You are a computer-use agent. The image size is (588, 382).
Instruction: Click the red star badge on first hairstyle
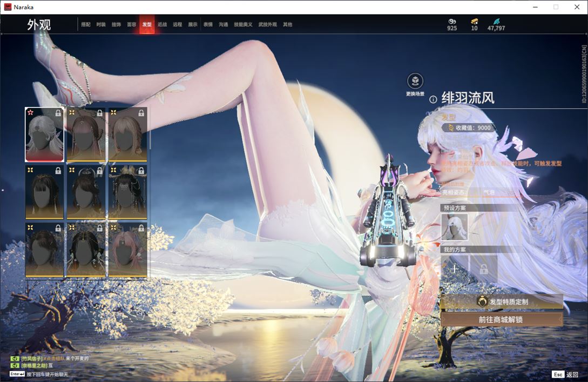30,112
